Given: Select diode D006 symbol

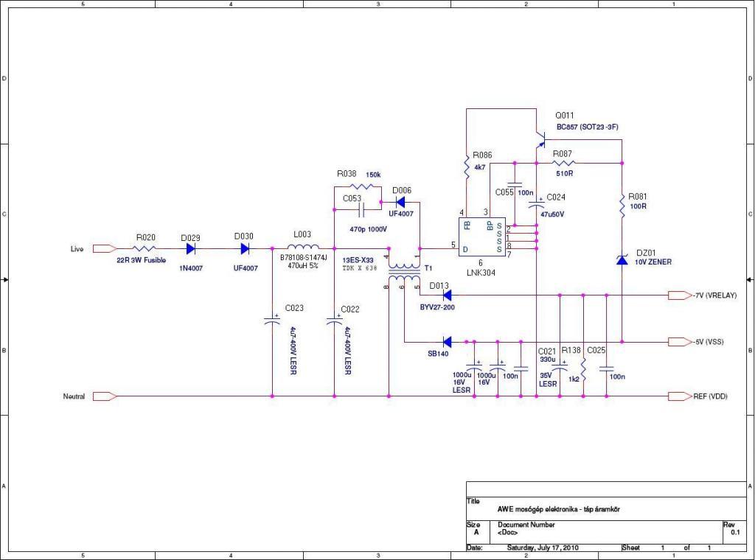Looking at the screenshot, I should click(400, 203).
